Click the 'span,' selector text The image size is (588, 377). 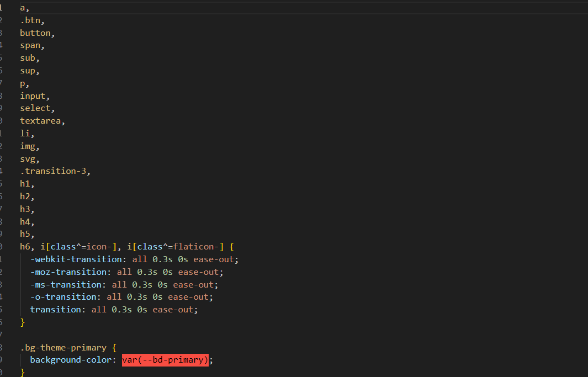tap(32, 45)
